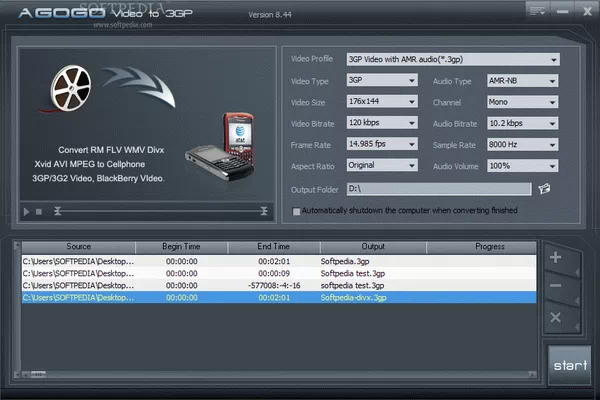Click the plus icon to add files
This screenshot has width=600, height=400.
point(556,257)
